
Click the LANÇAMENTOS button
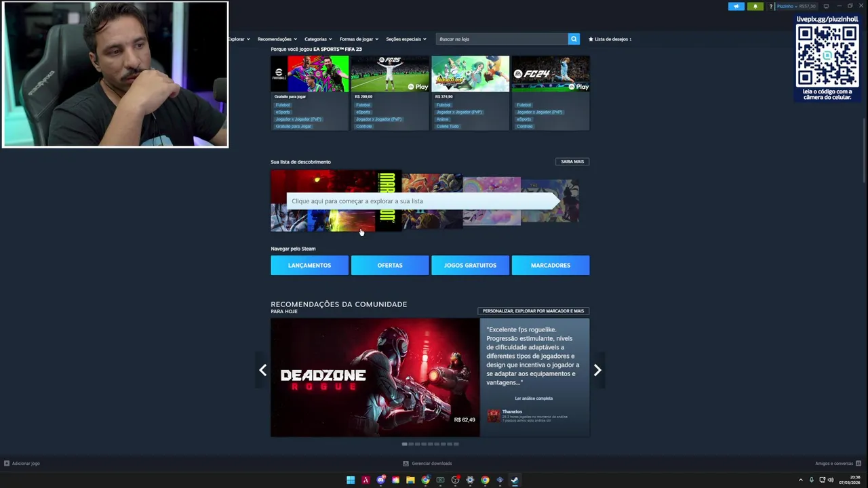pyautogui.click(x=309, y=265)
